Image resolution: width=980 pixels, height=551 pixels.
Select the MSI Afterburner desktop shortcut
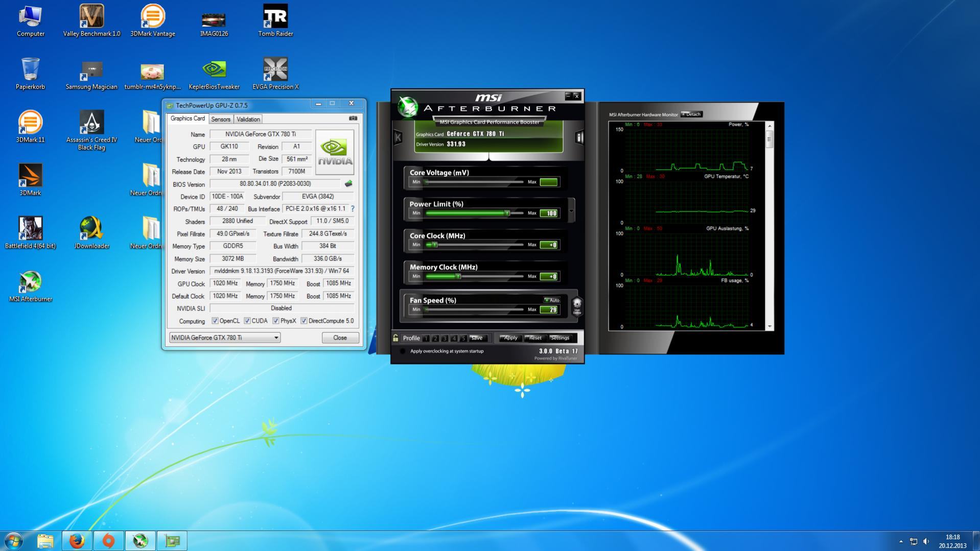(x=31, y=286)
